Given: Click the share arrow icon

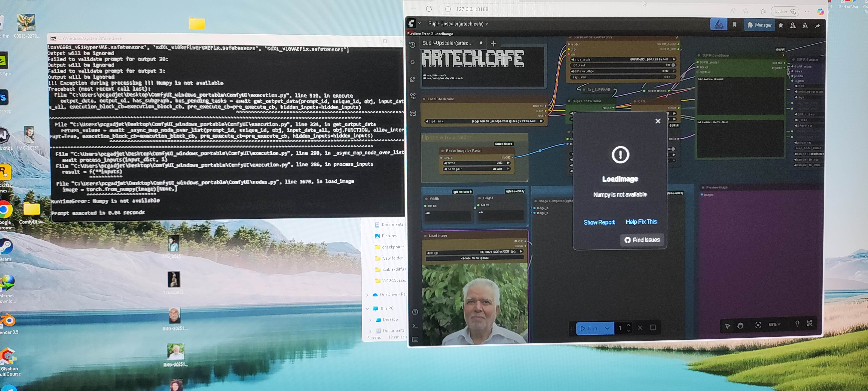Looking at the screenshot, I should (x=818, y=26).
